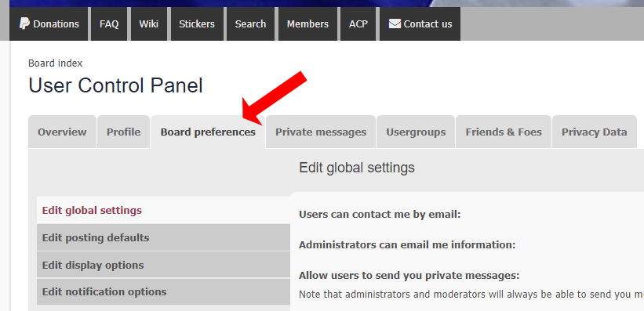Open the Stickers page
Image resolution: width=644 pixels, height=311 pixels.
pos(197,24)
